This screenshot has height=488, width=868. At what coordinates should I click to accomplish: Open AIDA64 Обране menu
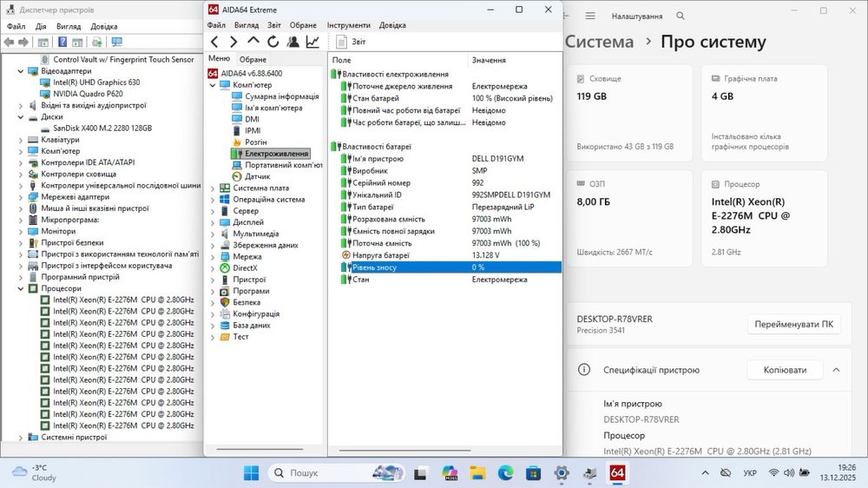[303, 25]
